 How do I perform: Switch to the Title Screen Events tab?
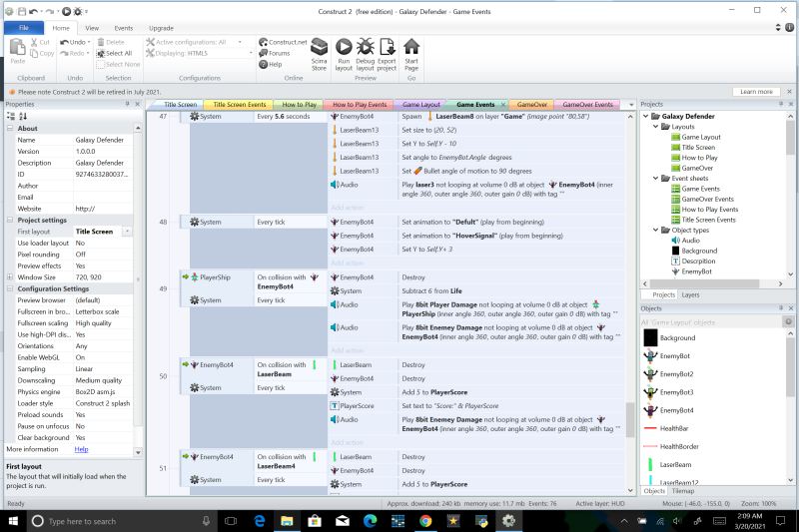pyautogui.click(x=239, y=105)
